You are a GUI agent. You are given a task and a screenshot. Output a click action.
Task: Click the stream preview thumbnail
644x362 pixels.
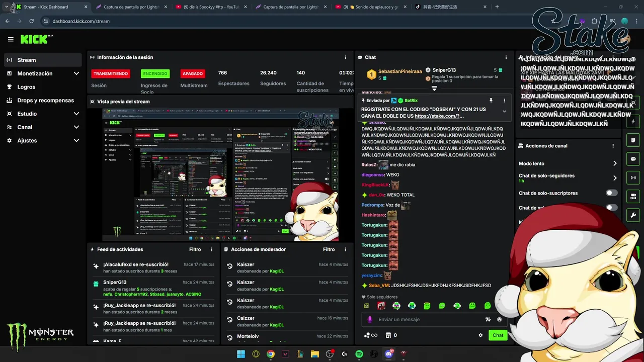[220, 174]
